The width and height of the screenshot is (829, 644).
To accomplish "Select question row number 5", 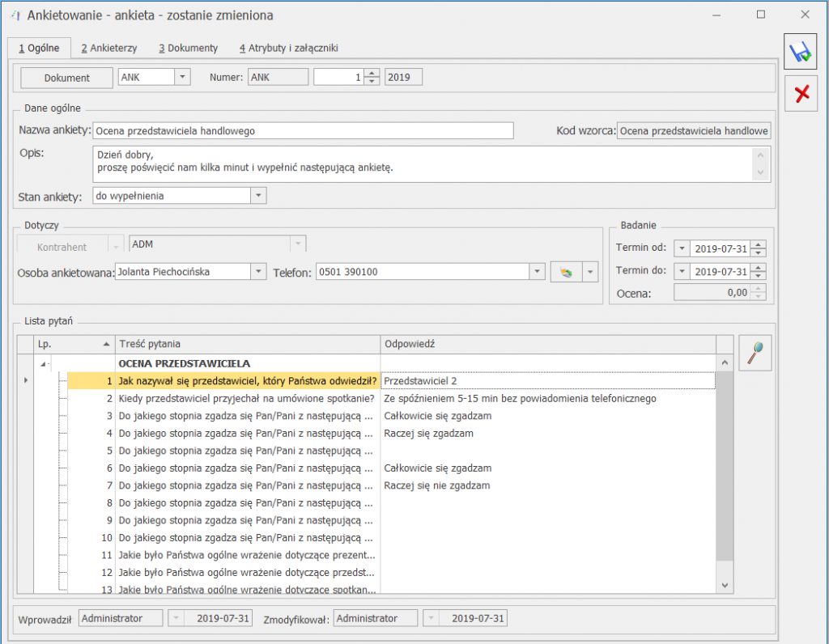I will point(246,451).
